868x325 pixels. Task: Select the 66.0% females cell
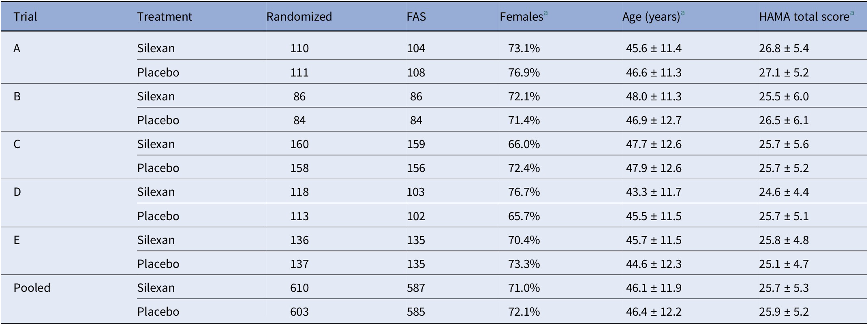[524, 144]
